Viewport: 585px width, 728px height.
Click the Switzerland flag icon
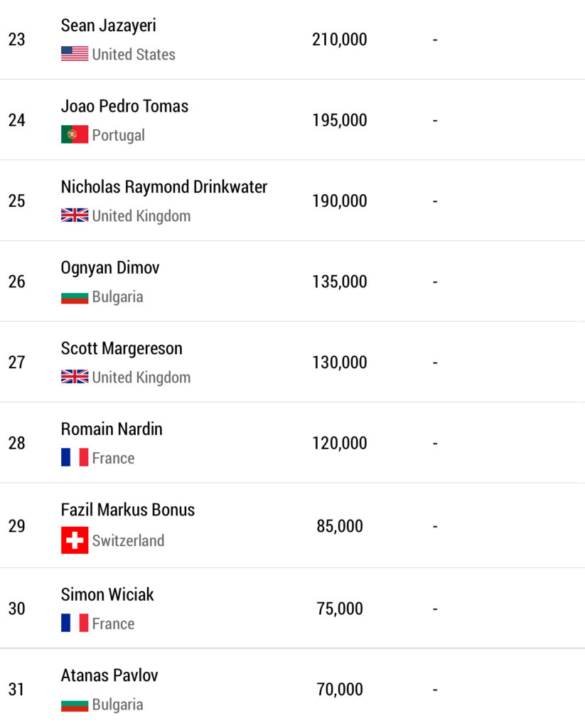[x=75, y=540]
